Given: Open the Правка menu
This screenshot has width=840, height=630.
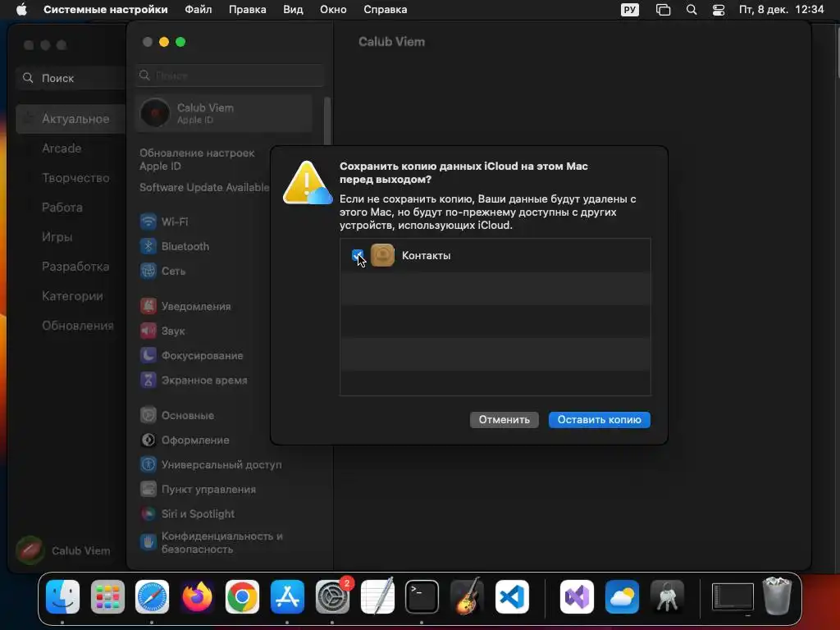Looking at the screenshot, I should pyautogui.click(x=248, y=10).
